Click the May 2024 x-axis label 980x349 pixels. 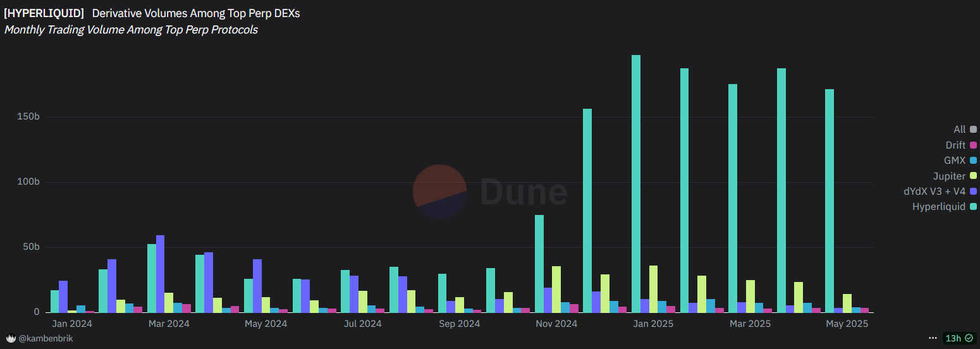point(266,324)
